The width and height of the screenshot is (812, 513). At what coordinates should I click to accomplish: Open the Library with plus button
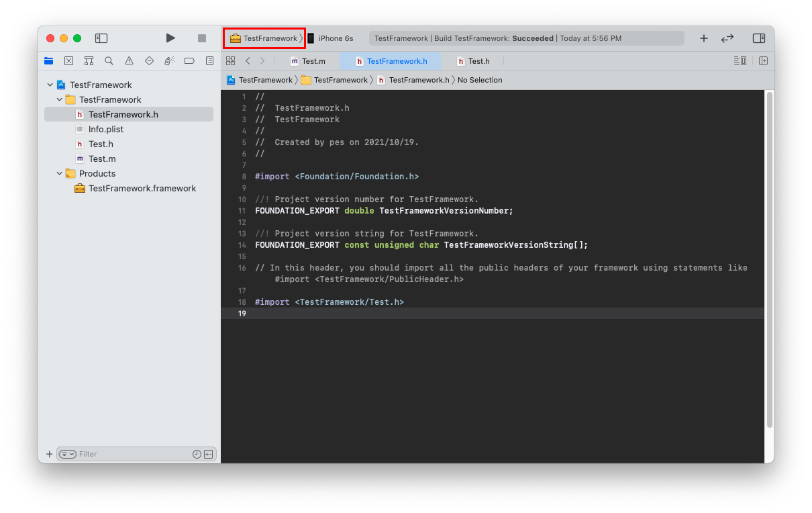(704, 38)
